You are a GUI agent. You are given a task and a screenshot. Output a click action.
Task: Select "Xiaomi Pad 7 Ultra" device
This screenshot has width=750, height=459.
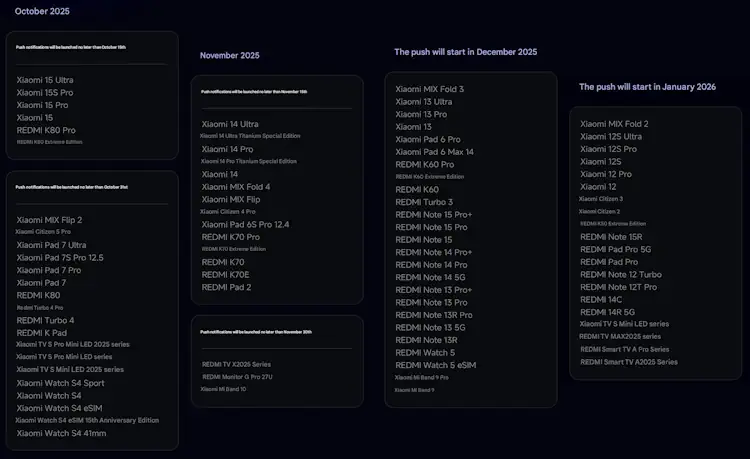(51, 245)
